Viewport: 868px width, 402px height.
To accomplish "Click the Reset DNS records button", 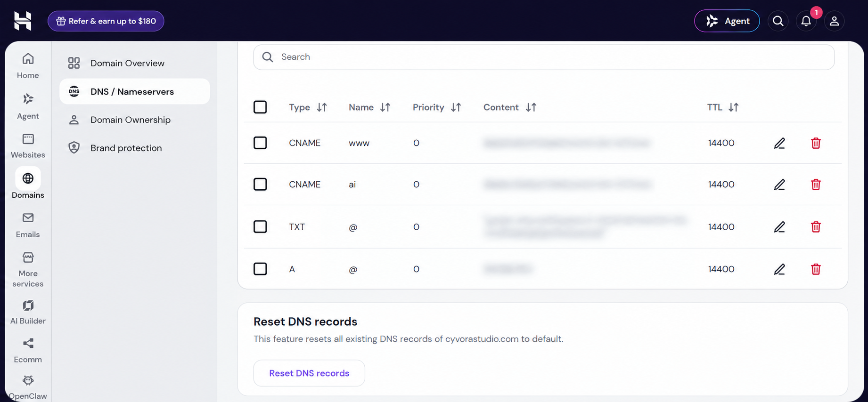I will (x=309, y=373).
